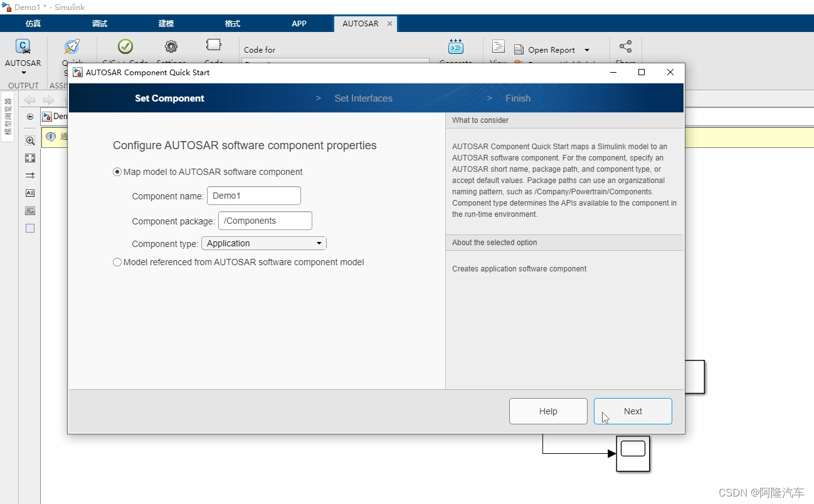Click the Fit-to-view icon in the palette
The height and width of the screenshot is (504, 814).
(x=29, y=158)
